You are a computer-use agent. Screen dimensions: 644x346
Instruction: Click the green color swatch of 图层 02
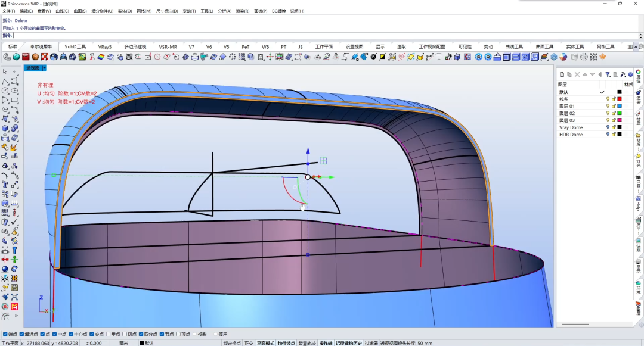[x=620, y=113]
